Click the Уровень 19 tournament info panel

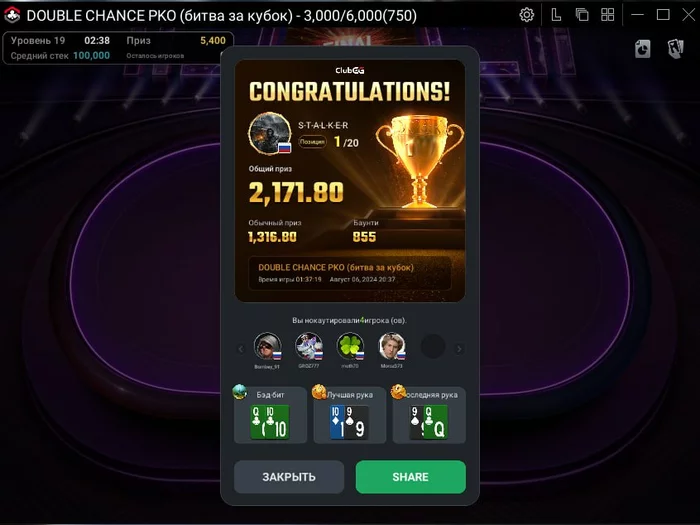[x=118, y=48]
